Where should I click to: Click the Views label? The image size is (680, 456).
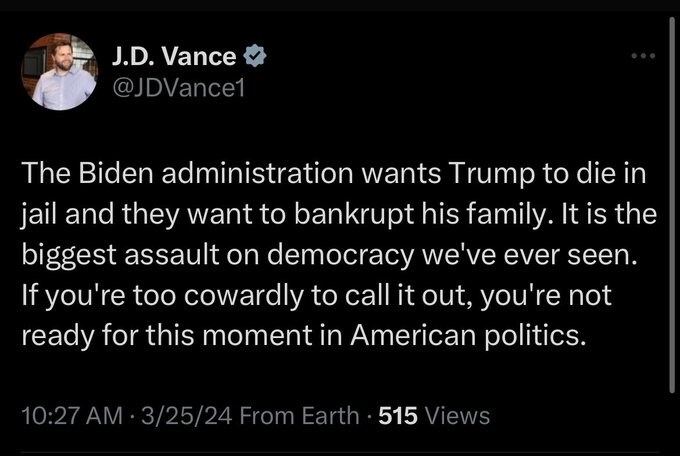click(458, 414)
